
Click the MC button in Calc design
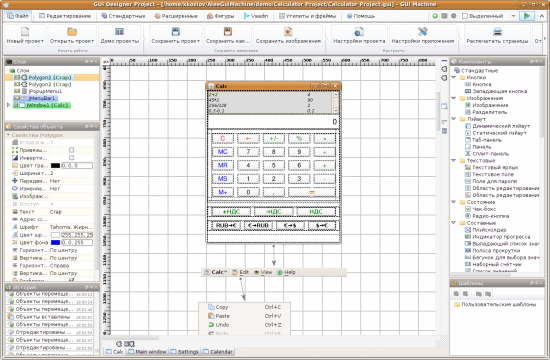click(223, 152)
